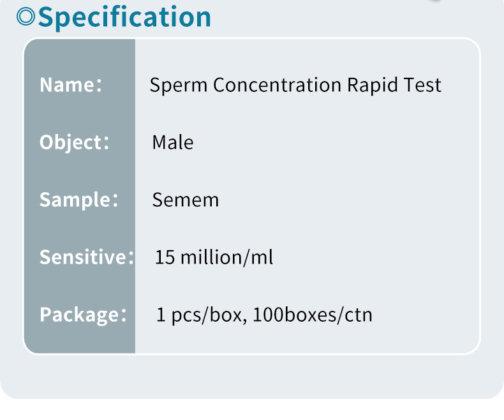Click the word million in sensitivity value
Viewport: 504px width, 420px height.
[212, 257]
